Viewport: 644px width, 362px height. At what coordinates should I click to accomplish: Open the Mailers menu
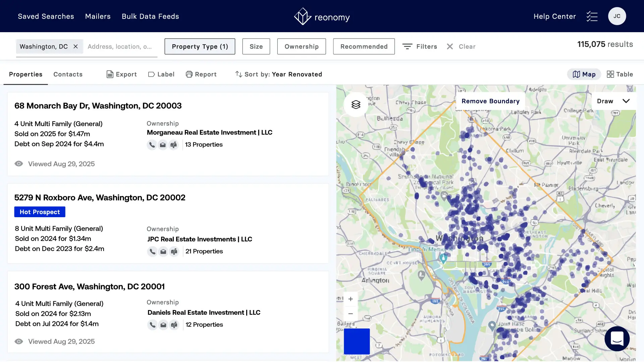point(98,16)
